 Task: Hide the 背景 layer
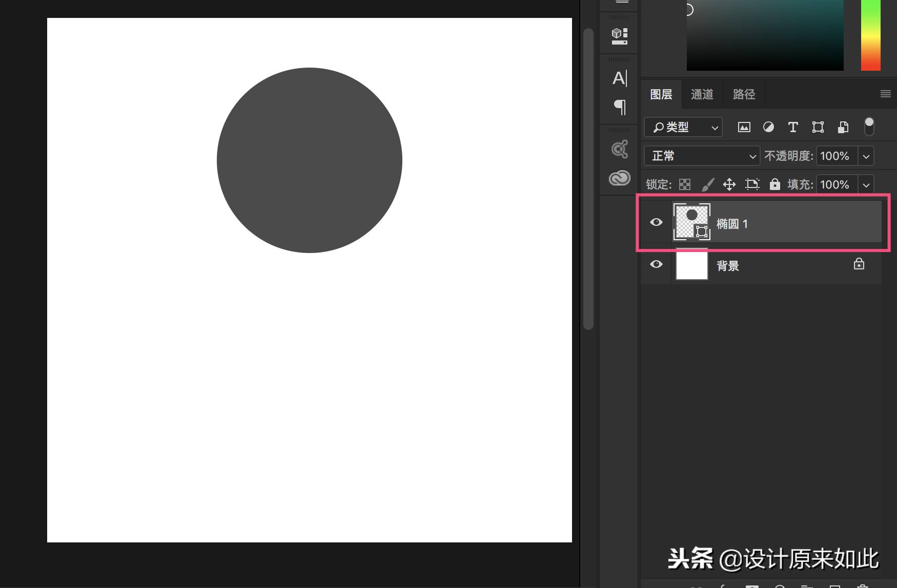(656, 264)
